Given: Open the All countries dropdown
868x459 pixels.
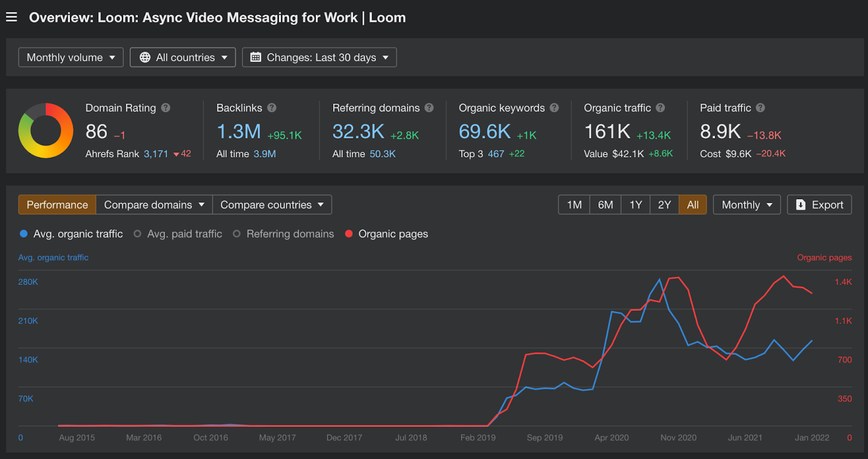Looking at the screenshot, I should (x=183, y=58).
